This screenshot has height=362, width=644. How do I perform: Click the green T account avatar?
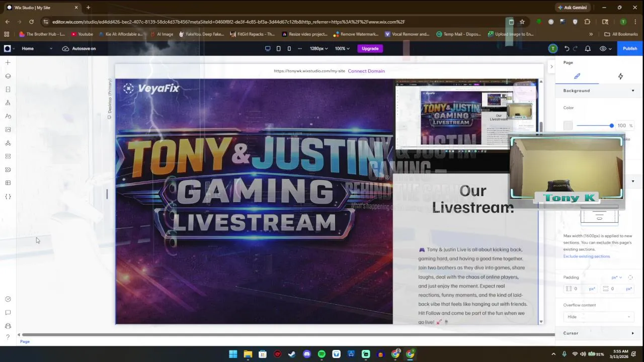click(x=553, y=48)
